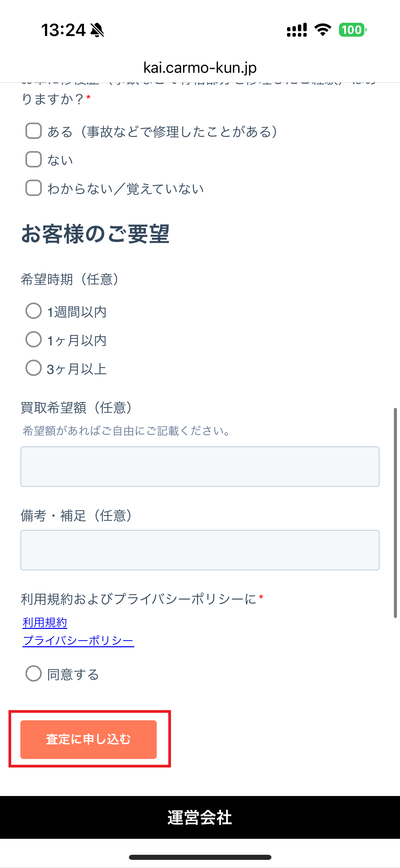The image size is (400, 868).
Task: Select the 同意する radio button
Action: pos(34,674)
